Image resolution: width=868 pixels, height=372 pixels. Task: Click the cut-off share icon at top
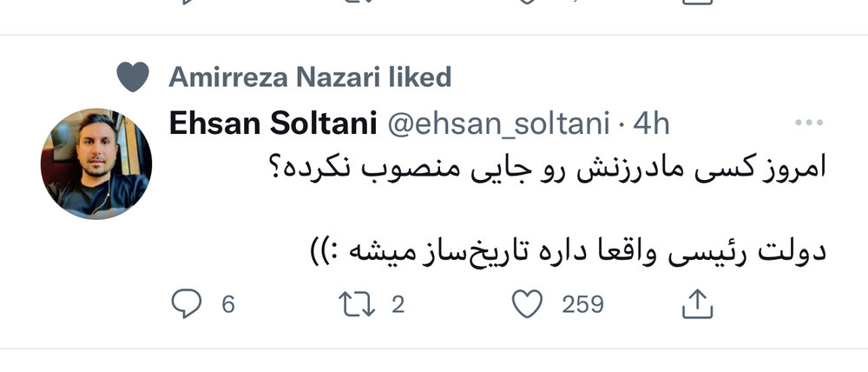pos(695,3)
